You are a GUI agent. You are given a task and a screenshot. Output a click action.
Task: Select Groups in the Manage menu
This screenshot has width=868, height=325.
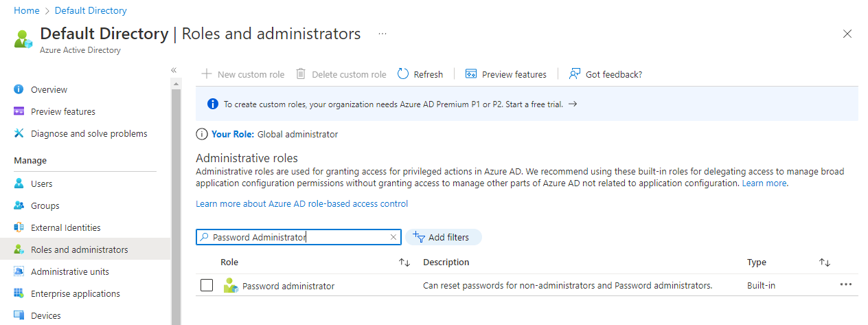click(45, 205)
